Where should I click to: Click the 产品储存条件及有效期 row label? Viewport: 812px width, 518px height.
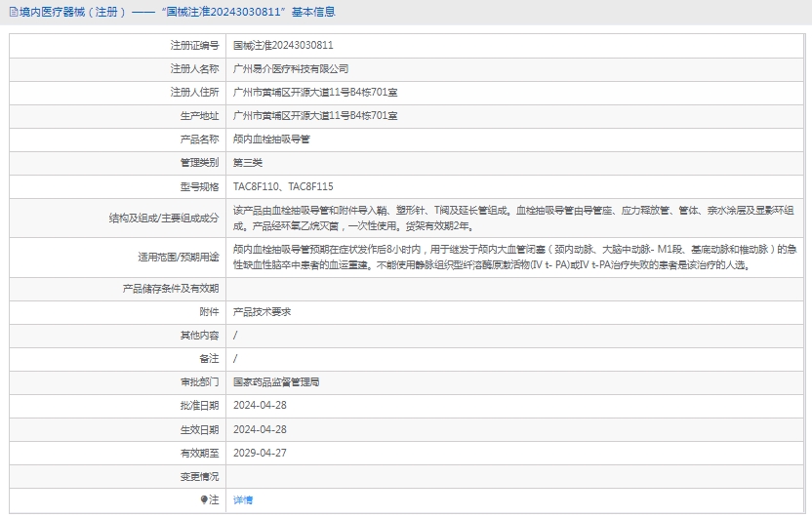[170, 289]
